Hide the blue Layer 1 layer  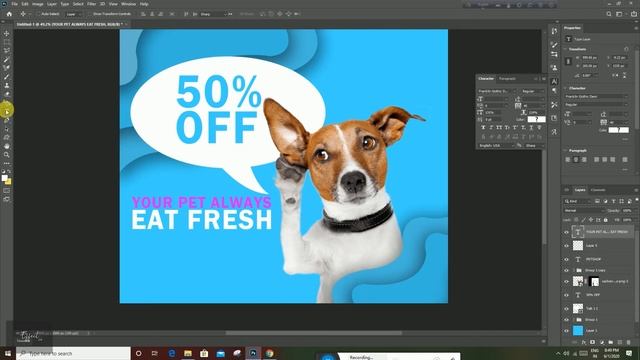(x=566, y=331)
